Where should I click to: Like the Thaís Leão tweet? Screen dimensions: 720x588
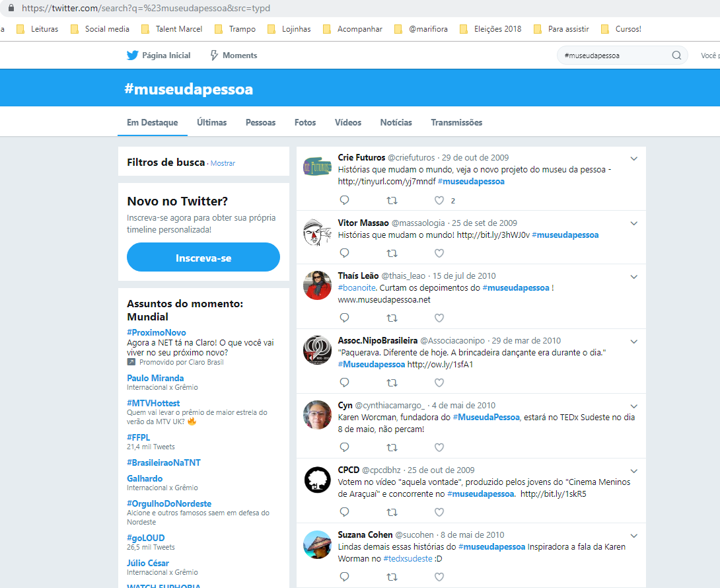click(x=439, y=318)
